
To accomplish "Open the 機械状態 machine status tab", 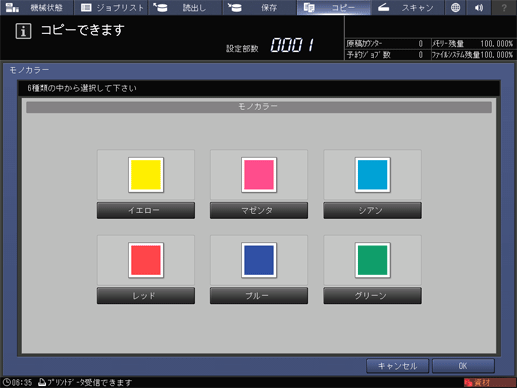I will point(37,7).
